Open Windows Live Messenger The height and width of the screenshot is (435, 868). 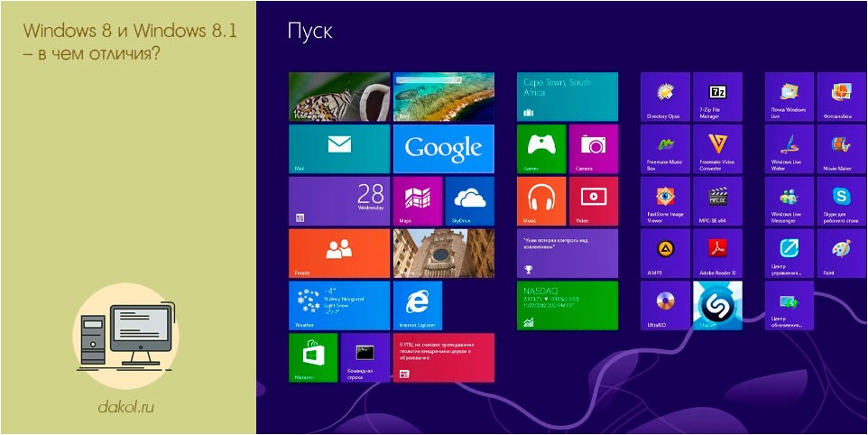click(790, 201)
